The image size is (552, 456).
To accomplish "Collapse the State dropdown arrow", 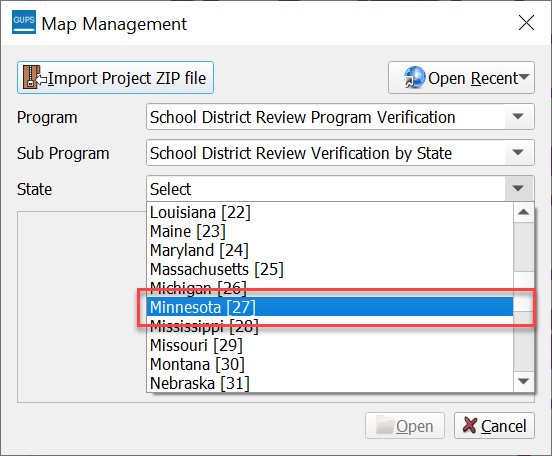I will point(518,188).
